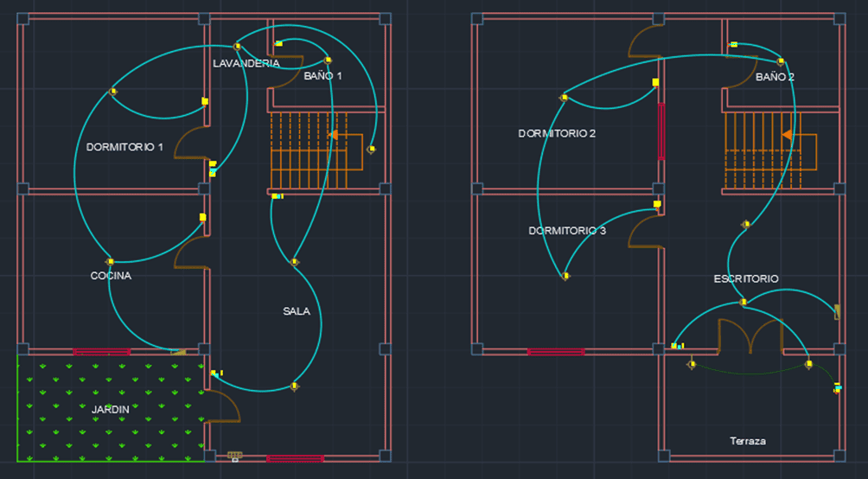Select the red vertical window beside DORMITORIO 2
Screen dimensions: 868x479
(661, 131)
